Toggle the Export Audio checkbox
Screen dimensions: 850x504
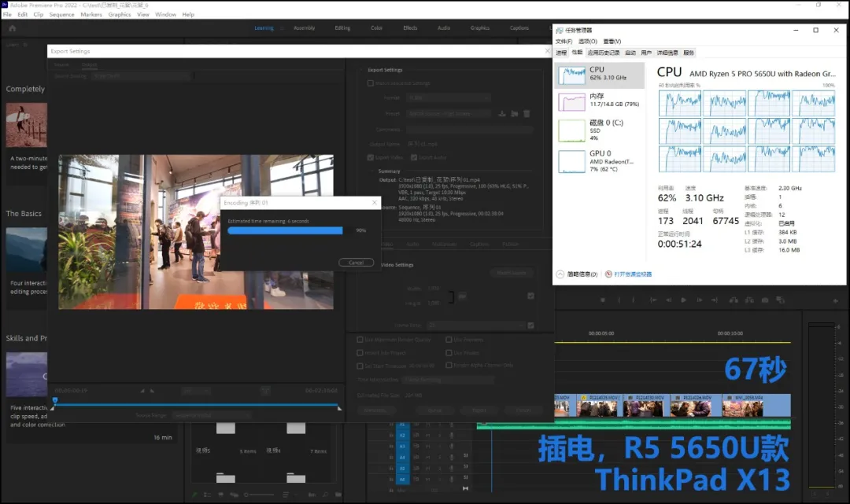point(414,157)
